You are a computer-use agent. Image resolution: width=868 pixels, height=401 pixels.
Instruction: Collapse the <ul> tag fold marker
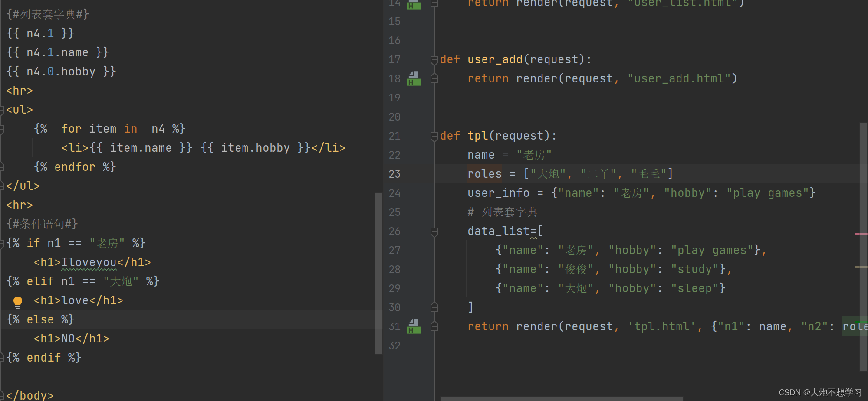(2, 110)
